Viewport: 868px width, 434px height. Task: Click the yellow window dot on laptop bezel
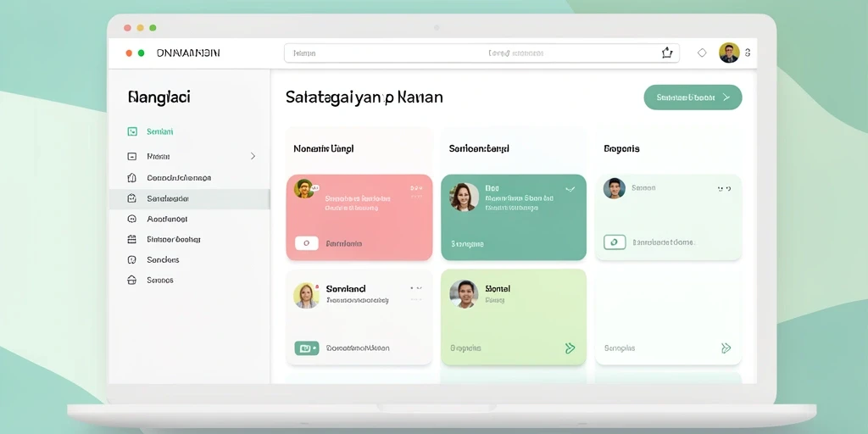pos(140,28)
